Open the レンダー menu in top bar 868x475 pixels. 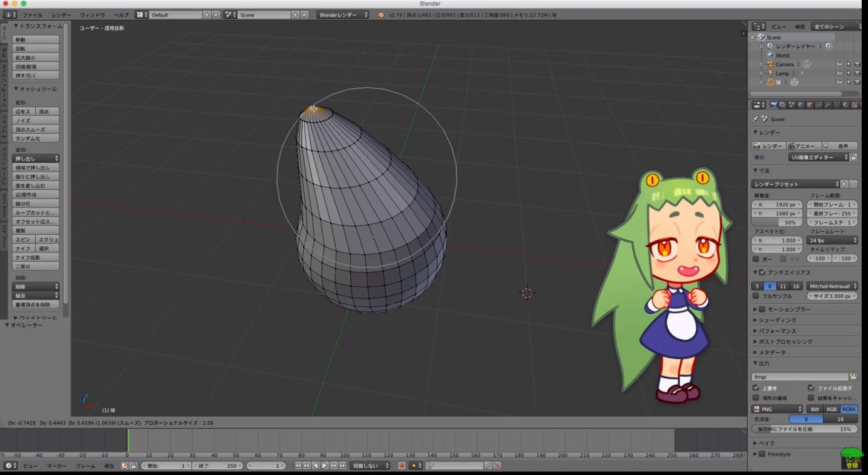pyautogui.click(x=62, y=14)
